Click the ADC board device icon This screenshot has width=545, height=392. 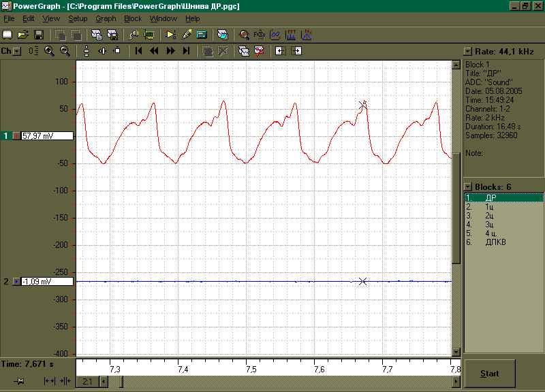(149, 35)
